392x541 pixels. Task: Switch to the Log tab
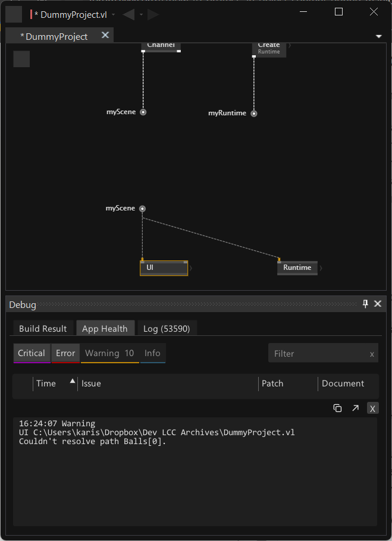tap(167, 328)
